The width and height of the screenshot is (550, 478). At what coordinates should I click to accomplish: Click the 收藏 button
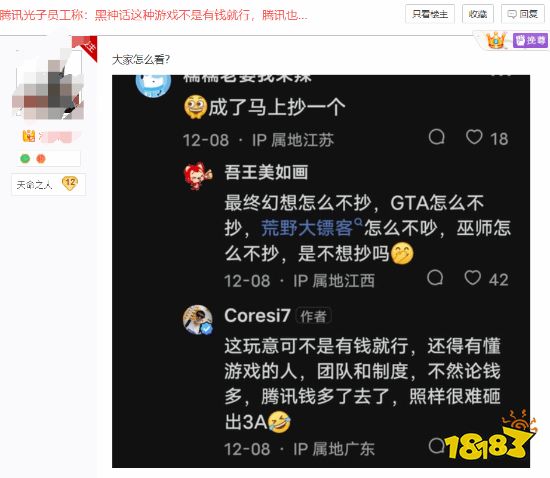tap(478, 14)
